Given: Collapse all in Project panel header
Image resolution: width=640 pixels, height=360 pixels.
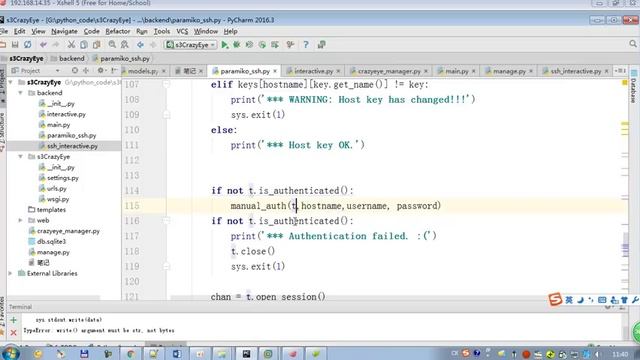Looking at the screenshot, I should pos(86,71).
